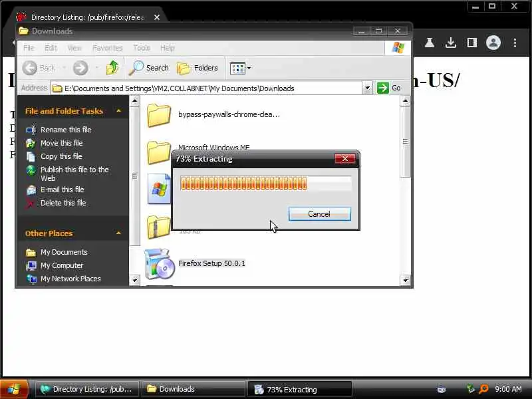
Task: Click the Rename this file icon
Action: (31, 130)
